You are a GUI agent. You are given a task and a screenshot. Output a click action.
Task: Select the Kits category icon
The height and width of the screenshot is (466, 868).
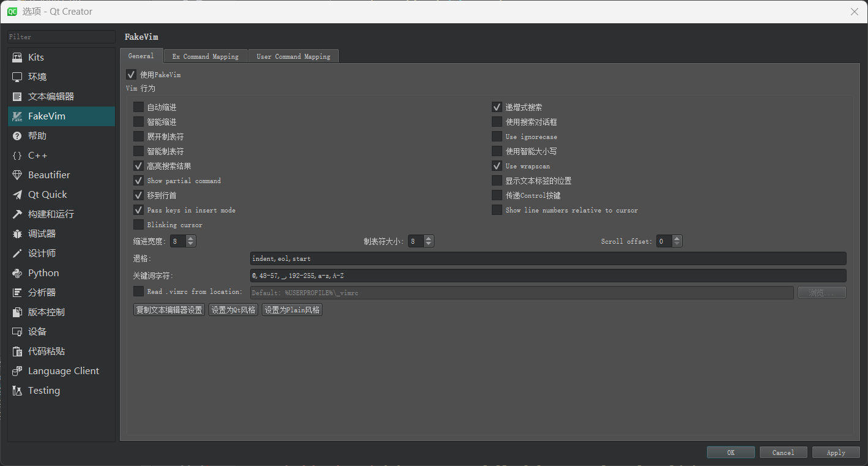coord(17,58)
